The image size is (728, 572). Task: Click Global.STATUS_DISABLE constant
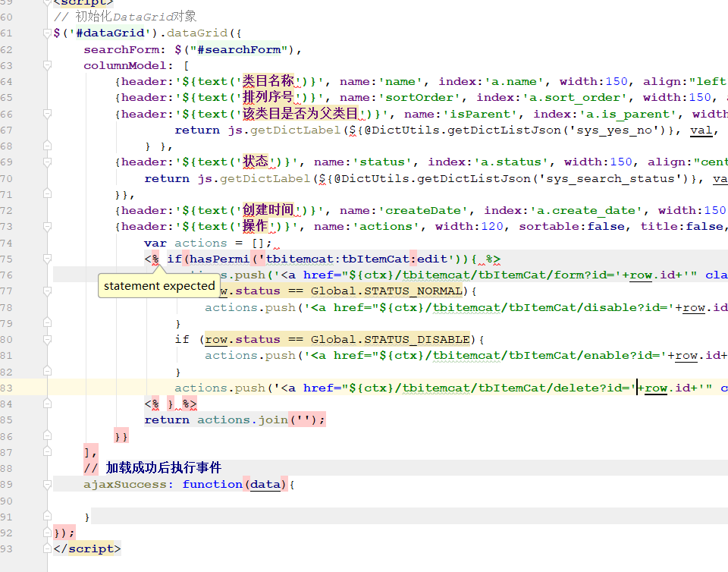pos(390,340)
